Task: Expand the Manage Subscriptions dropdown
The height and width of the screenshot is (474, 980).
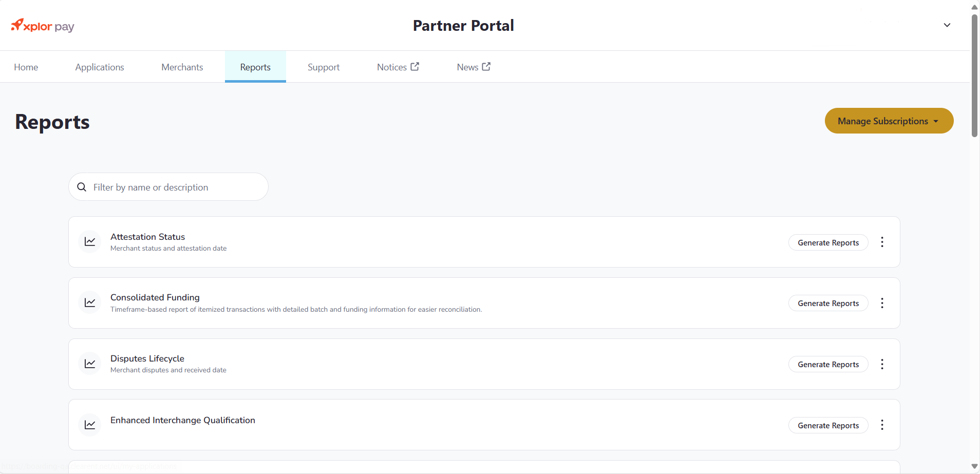Action: point(889,121)
